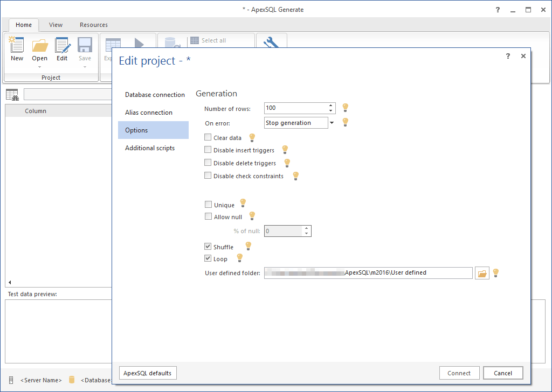This screenshot has height=392, width=552.
Task: Open the Database connection section
Action: pos(154,95)
